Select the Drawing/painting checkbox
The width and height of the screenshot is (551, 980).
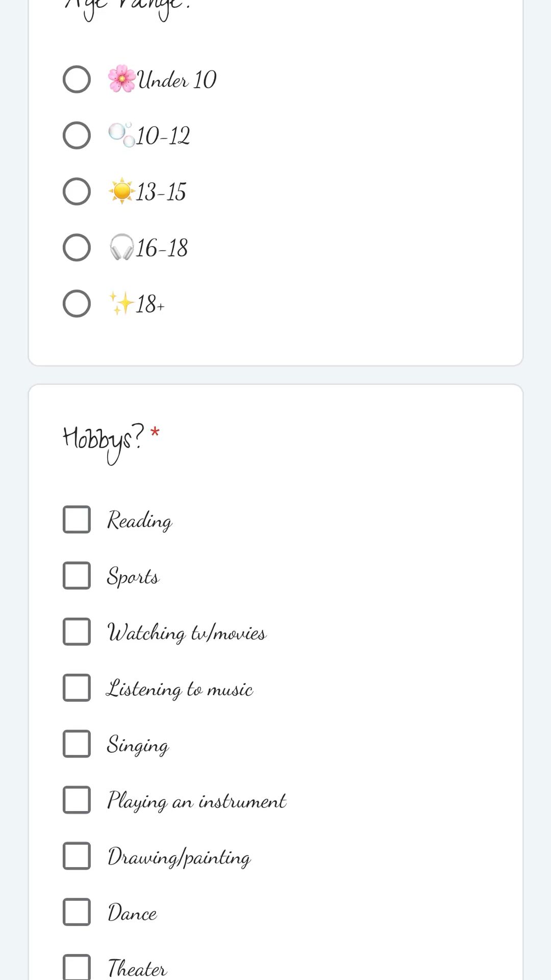[77, 856]
